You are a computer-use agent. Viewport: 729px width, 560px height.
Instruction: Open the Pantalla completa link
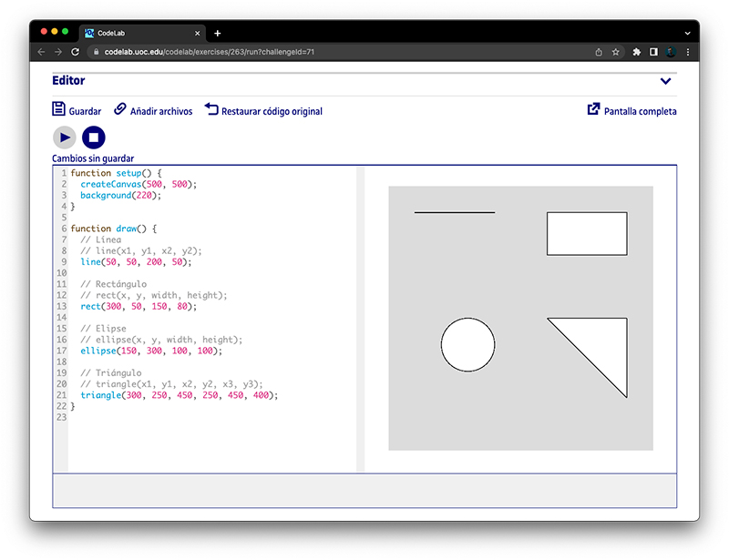[640, 111]
